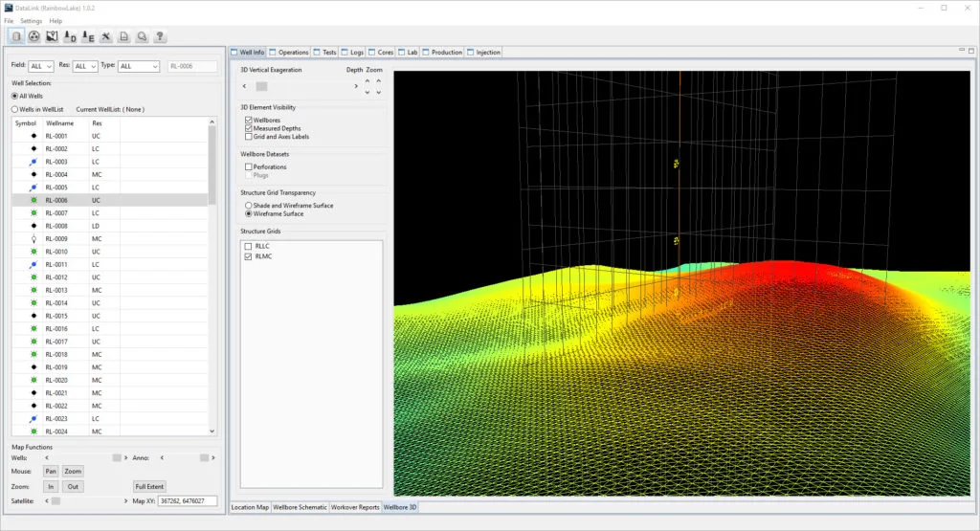The height and width of the screenshot is (531, 980).
Task: Select Wireframe Surface radio button
Action: [249, 213]
